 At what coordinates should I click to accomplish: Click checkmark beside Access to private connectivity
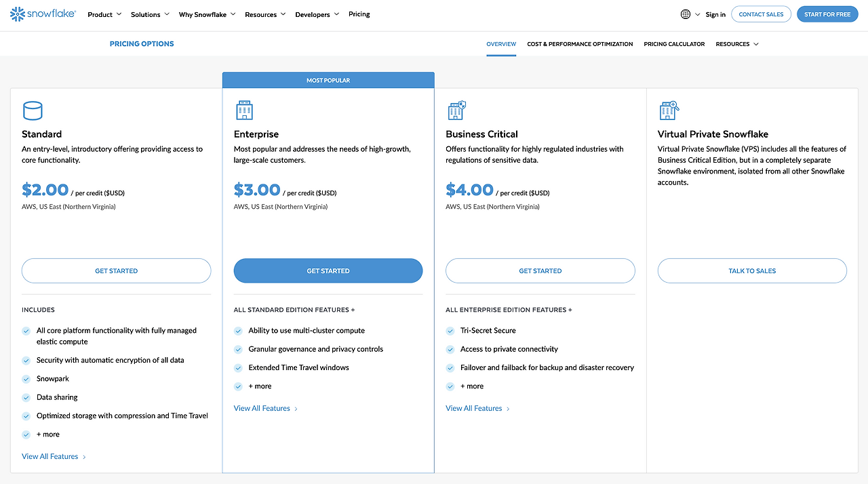coord(450,350)
